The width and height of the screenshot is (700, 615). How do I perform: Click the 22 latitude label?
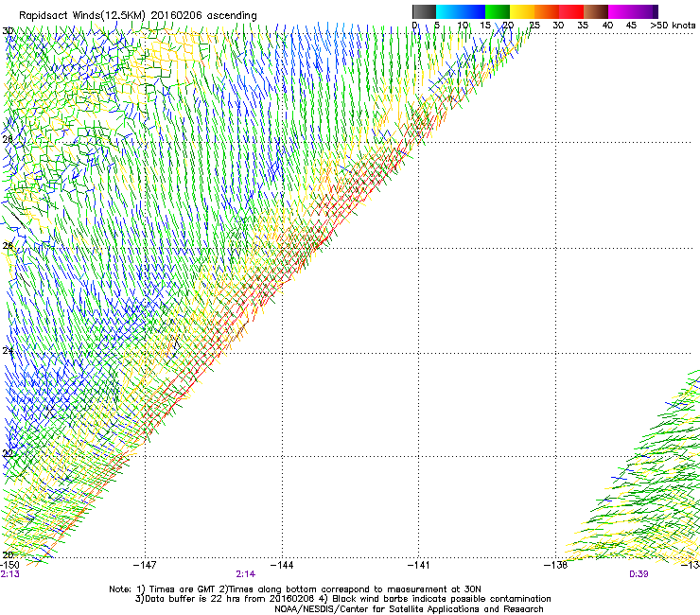[8, 454]
